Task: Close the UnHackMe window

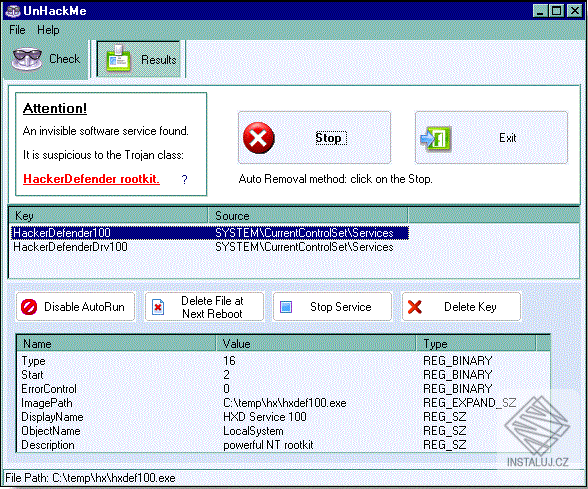Action: (574, 10)
